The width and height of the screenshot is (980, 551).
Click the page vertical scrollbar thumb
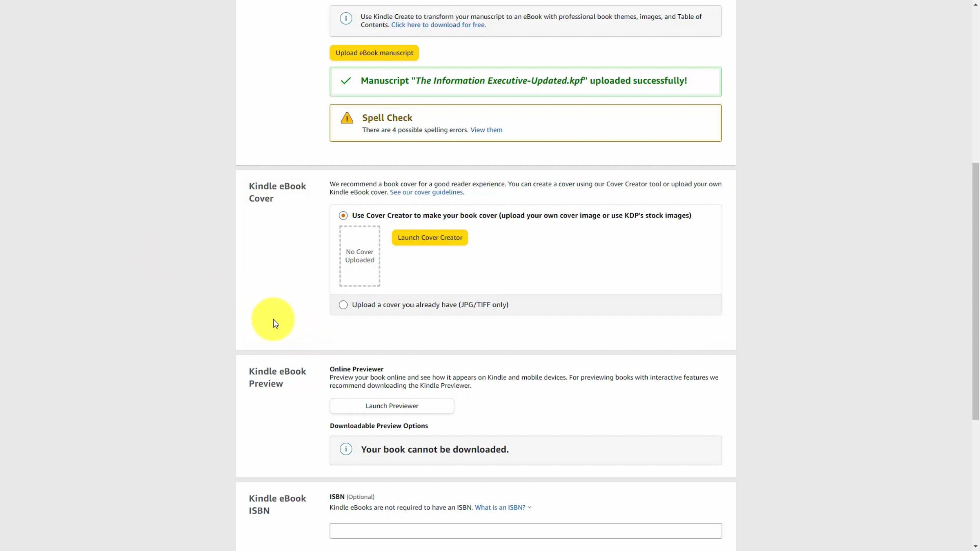click(976, 291)
